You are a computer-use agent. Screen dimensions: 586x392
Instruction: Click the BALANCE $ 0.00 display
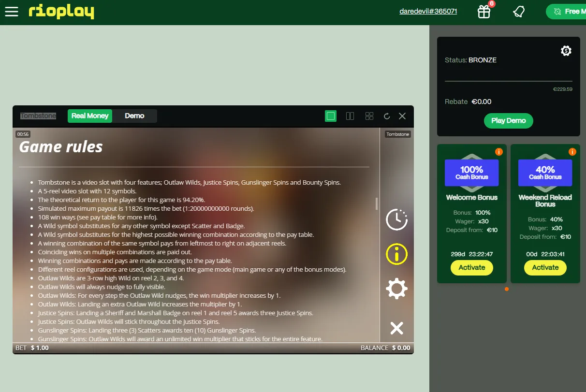click(x=385, y=348)
